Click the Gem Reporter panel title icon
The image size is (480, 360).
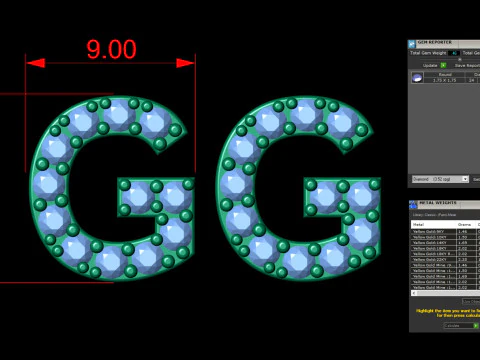pos(412,44)
